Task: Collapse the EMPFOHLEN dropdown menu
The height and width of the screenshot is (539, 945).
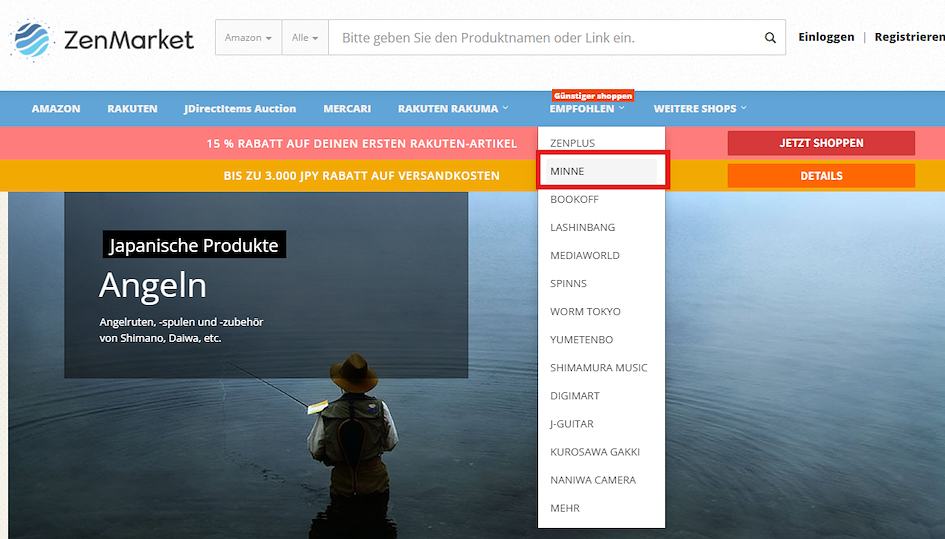Action: tap(586, 109)
